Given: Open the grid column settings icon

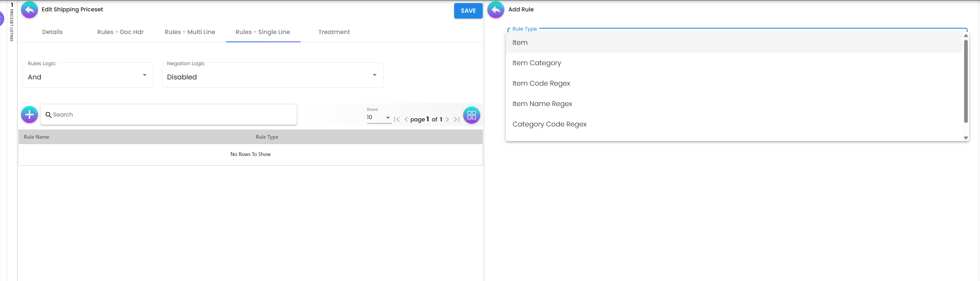Looking at the screenshot, I should click(471, 115).
